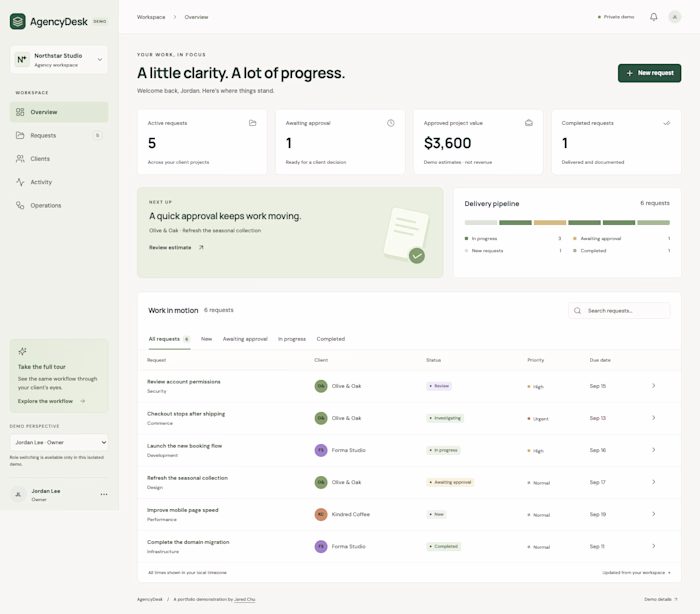Click the Kindred Coffee avatar
This screenshot has height=614, width=700.
tap(321, 514)
